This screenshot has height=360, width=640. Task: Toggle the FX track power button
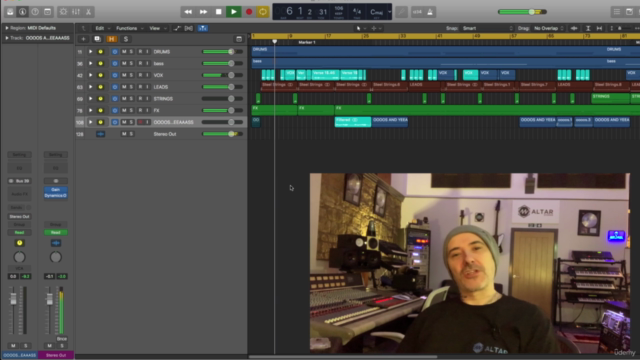click(x=115, y=111)
